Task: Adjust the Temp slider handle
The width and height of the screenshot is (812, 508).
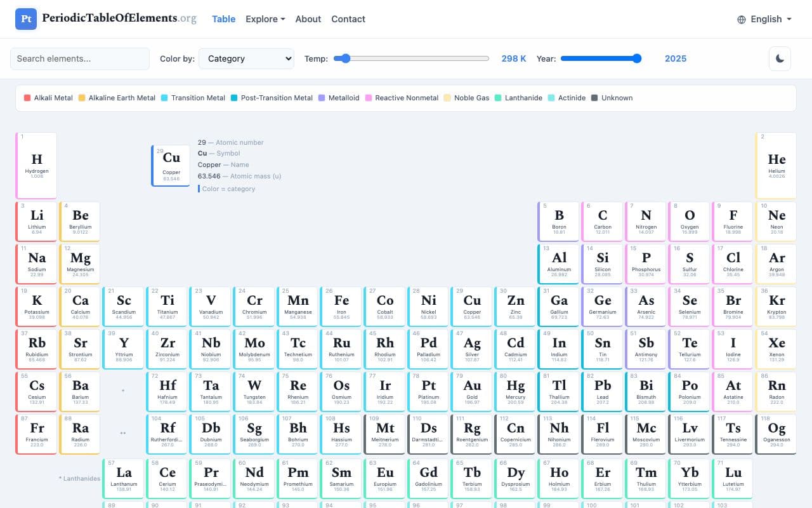Action: pyautogui.click(x=344, y=58)
